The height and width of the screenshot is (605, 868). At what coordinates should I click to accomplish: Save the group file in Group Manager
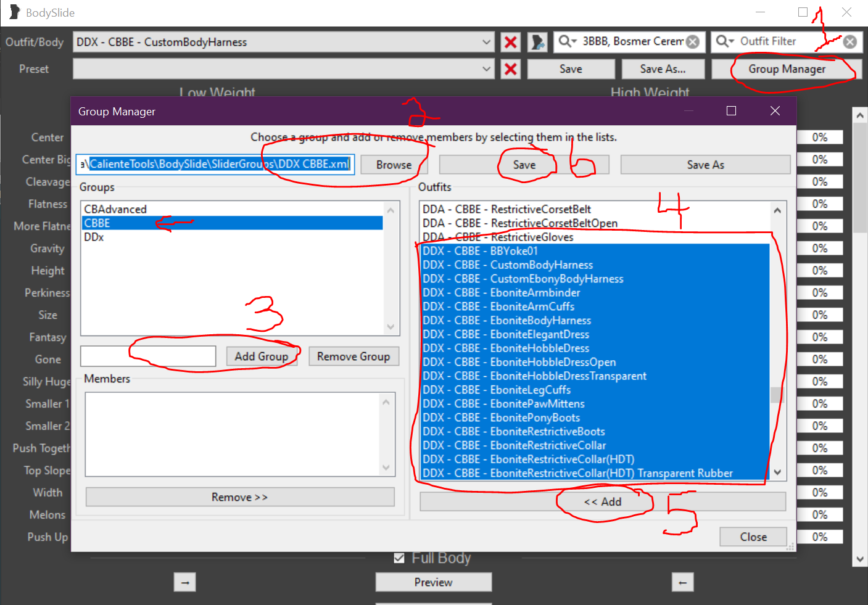[524, 165]
